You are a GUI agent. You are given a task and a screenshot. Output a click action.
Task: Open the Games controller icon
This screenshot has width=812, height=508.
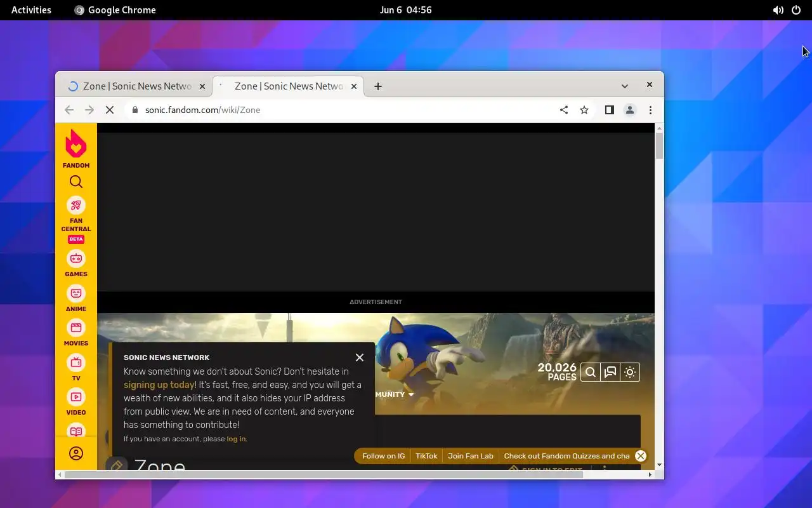(76, 258)
